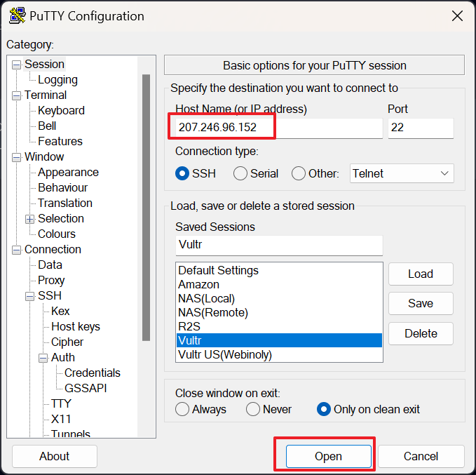Viewport: 476px width, 475px height.
Task: Collapse the Auth tree node
Action: (43, 358)
